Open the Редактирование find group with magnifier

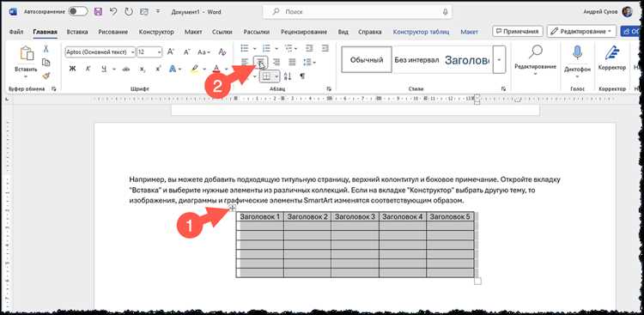pyautogui.click(x=535, y=59)
